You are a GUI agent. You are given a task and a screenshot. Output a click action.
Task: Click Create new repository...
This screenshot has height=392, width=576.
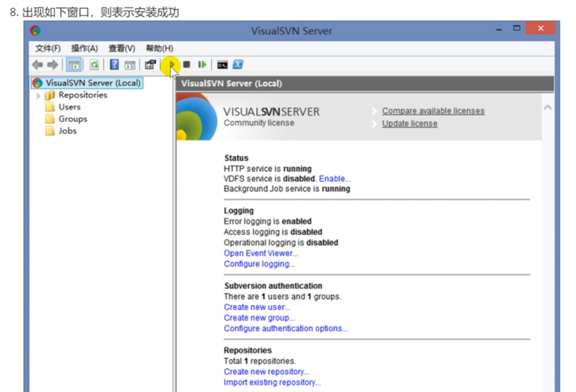[266, 372]
